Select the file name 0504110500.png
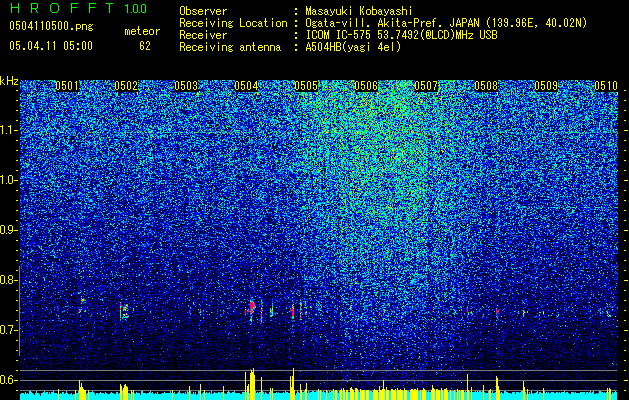 tap(51, 26)
